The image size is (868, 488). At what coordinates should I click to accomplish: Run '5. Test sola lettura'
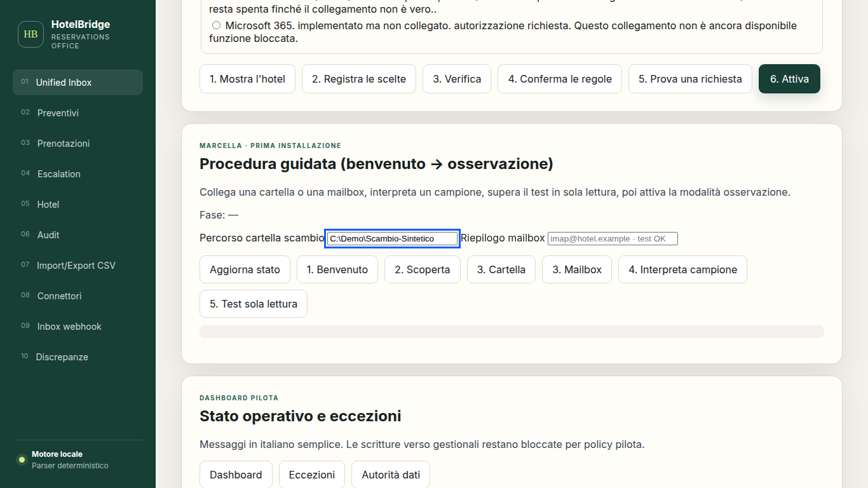tap(254, 304)
